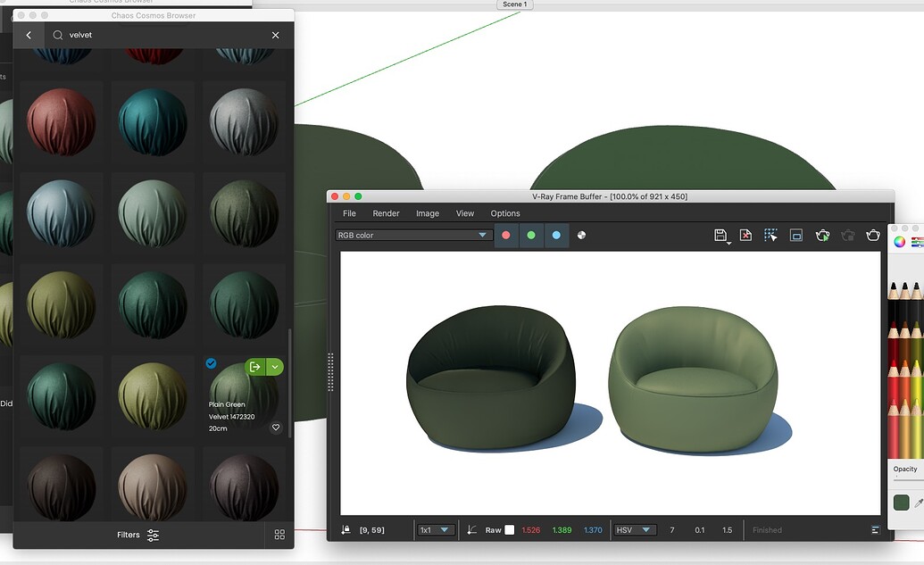Switch Cosmos Browser to grid view
This screenshot has height=565, width=924.
(279, 534)
